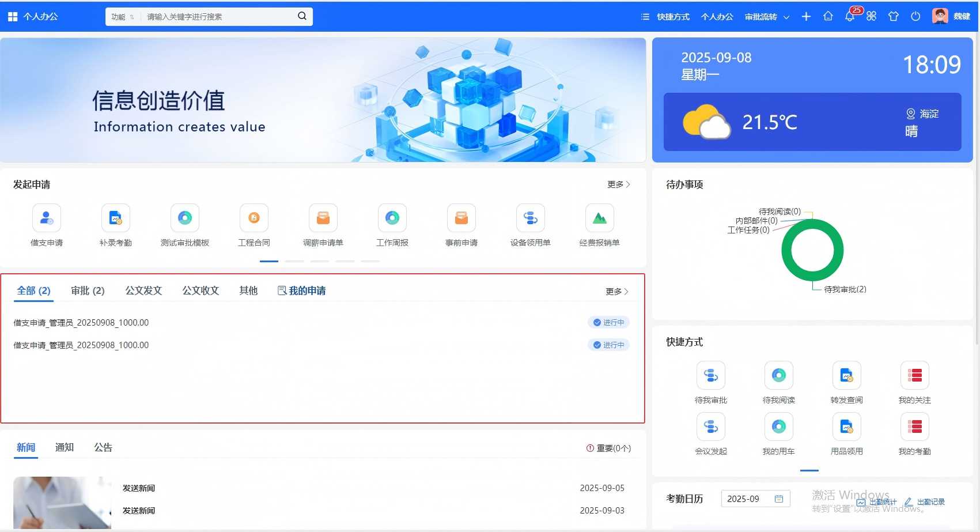Click the search magnifier icon
Screen dimensions: 980x532
click(x=302, y=17)
